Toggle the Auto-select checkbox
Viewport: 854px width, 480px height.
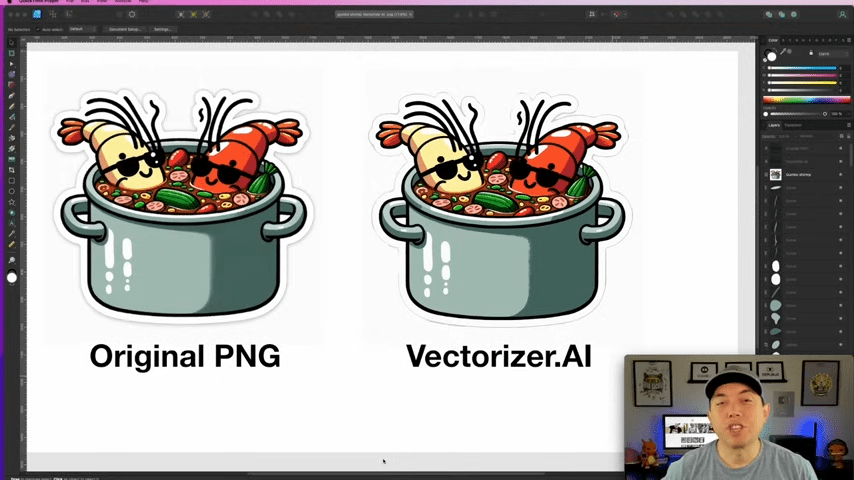38,29
